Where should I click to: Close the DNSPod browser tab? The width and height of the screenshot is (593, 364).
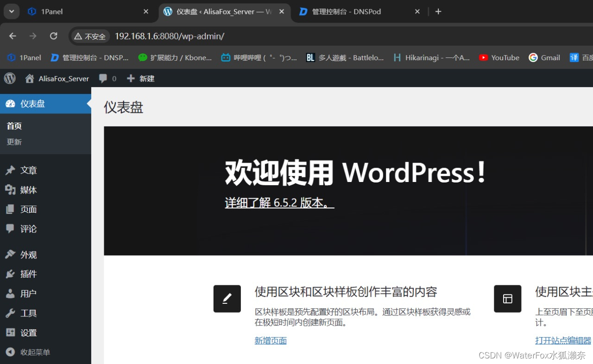(417, 12)
